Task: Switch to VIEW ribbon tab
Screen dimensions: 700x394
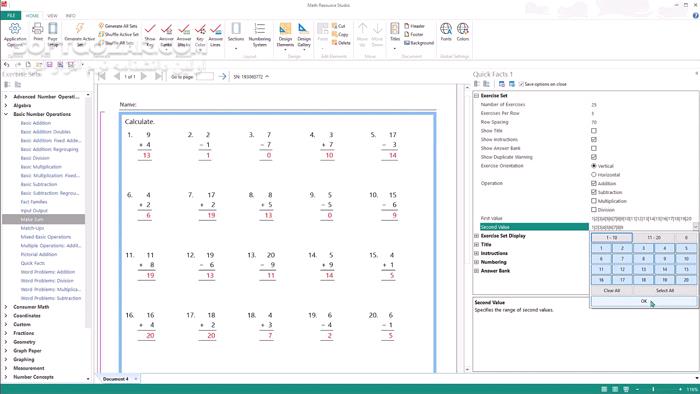Action: (52, 15)
